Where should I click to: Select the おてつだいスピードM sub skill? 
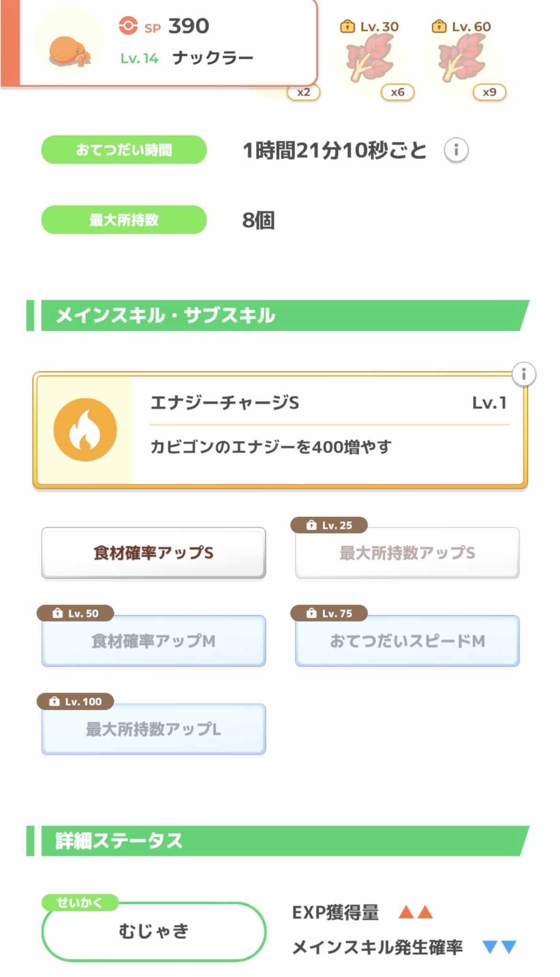tap(407, 641)
